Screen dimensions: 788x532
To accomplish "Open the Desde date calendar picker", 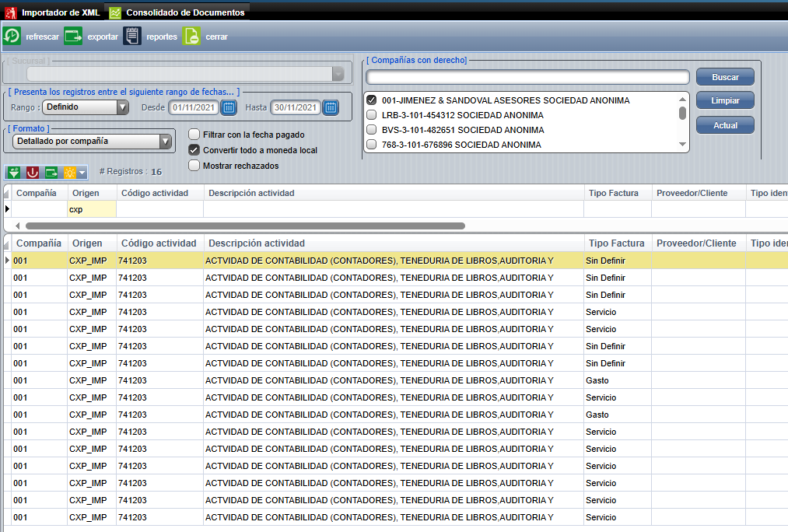I will coord(229,107).
